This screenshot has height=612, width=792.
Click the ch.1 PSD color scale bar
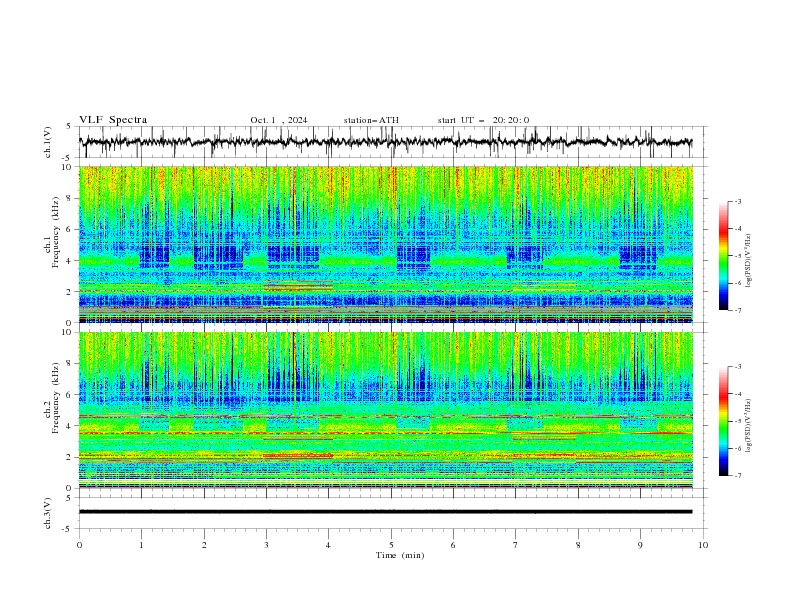click(x=723, y=256)
